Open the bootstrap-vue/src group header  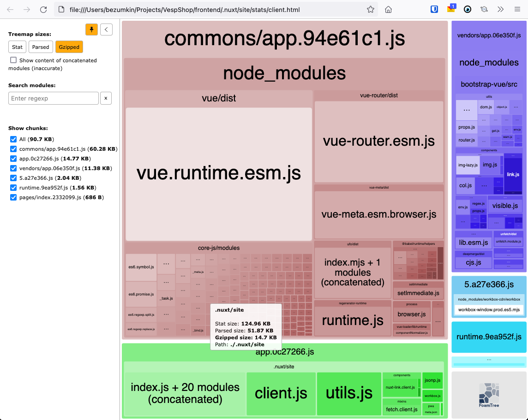click(x=489, y=84)
